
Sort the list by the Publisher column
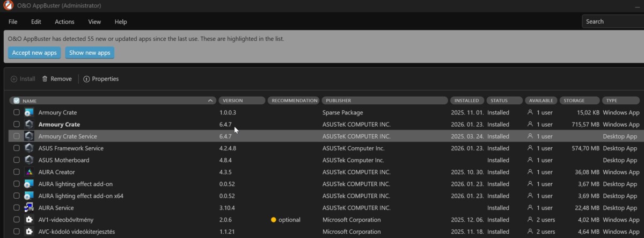pos(384,100)
